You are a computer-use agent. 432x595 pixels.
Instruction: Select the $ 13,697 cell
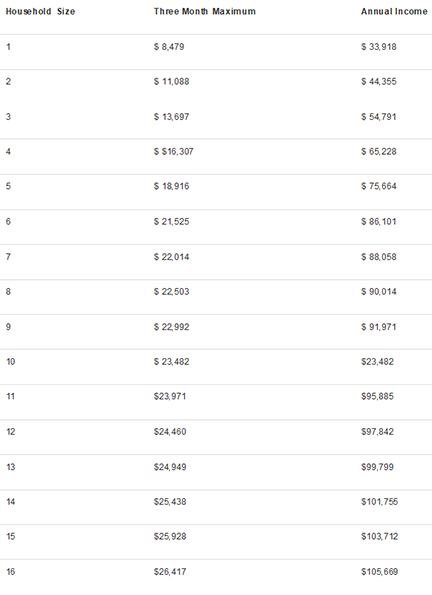[x=171, y=116]
